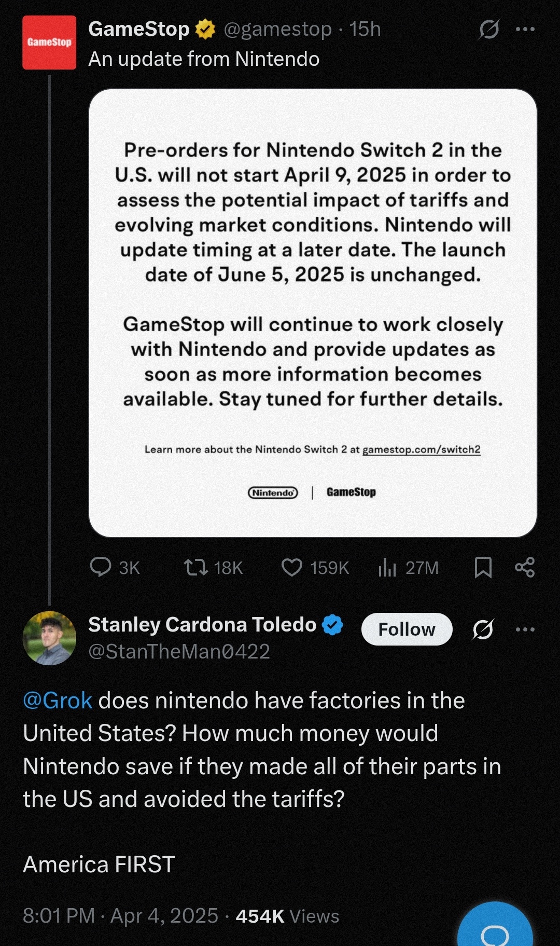Open Stanley Cardona Toledo's profile photo
The width and height of the screenshot is (560, 946).
pos(49,638)
